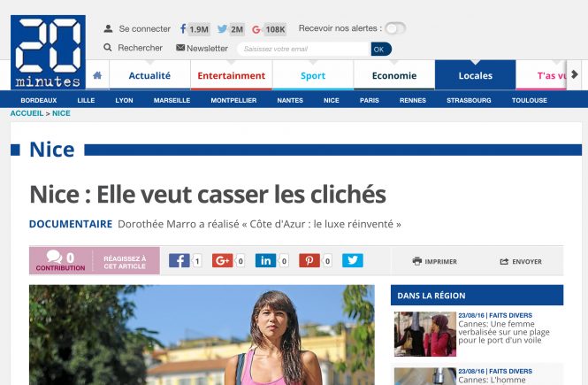Pin the article with the Pinterest icon
This screenshot has height=385, width=588.
(x=309, y=260)
